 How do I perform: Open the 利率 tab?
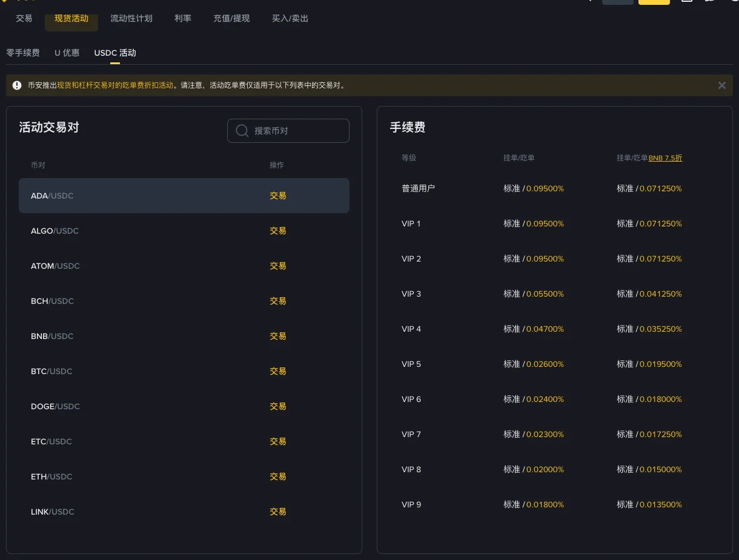183,19
